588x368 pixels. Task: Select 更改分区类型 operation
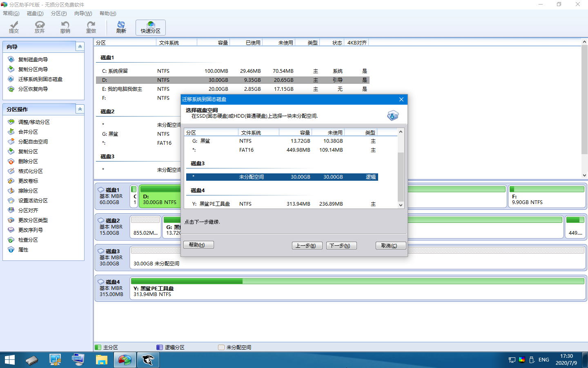(x=33, y=220)
